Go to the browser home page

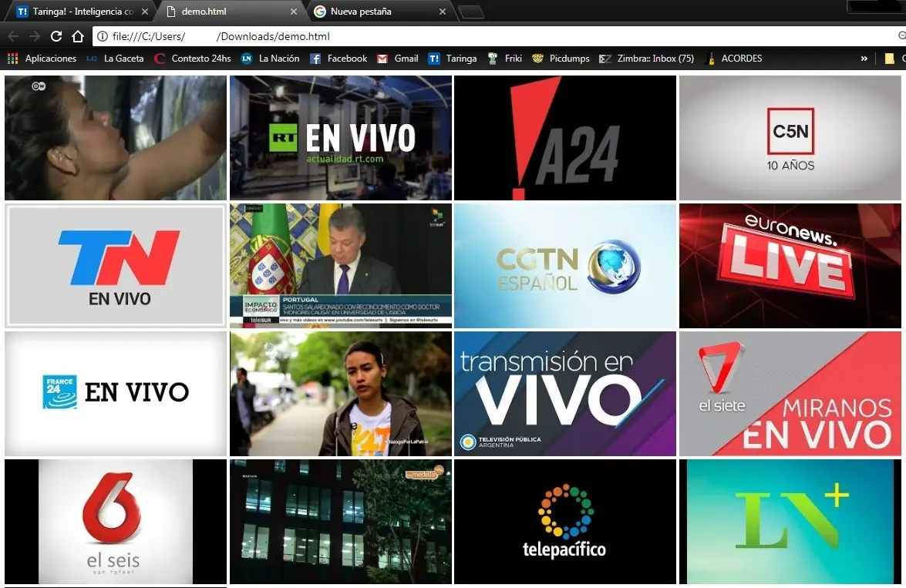[78, 36]
